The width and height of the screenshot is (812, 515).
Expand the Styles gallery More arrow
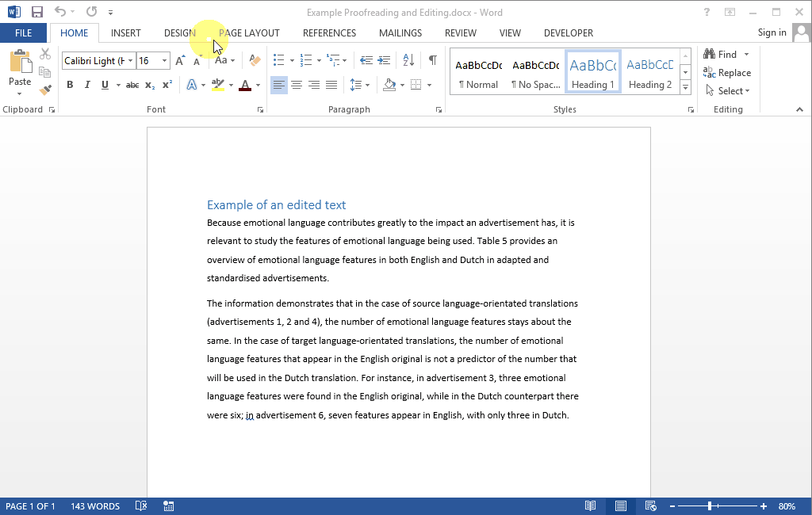click(x=685, y=88)
